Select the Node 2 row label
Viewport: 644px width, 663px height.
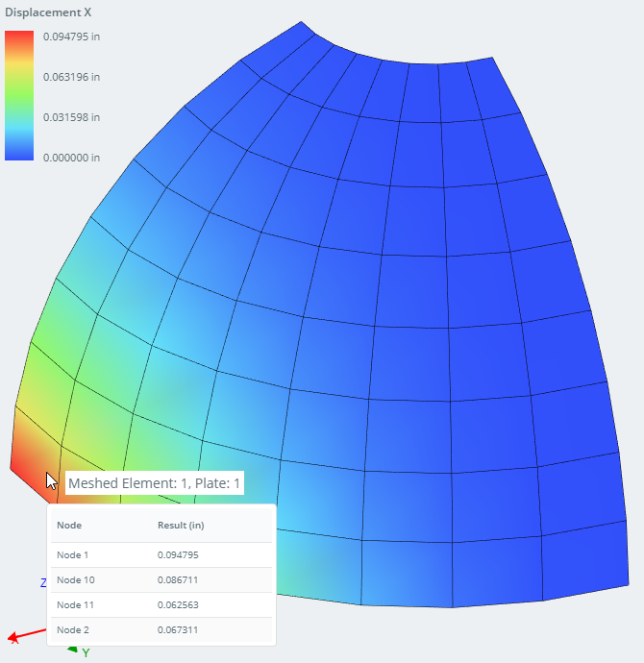pyautogui.click(x=72, y=630)
